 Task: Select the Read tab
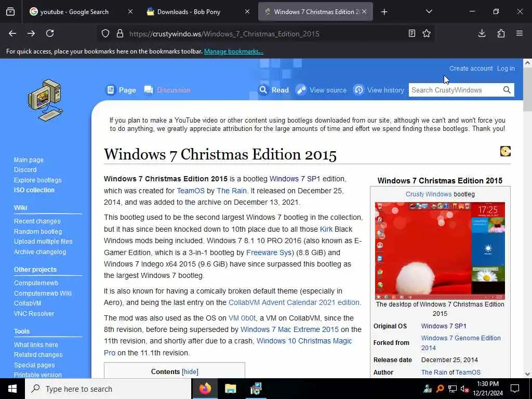click(273, 90)
